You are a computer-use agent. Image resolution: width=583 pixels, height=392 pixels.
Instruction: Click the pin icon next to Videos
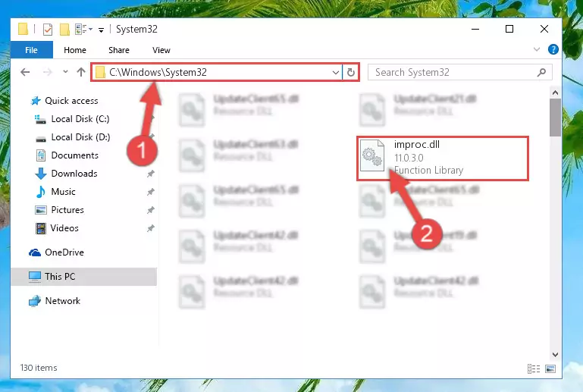click(151, 228)
